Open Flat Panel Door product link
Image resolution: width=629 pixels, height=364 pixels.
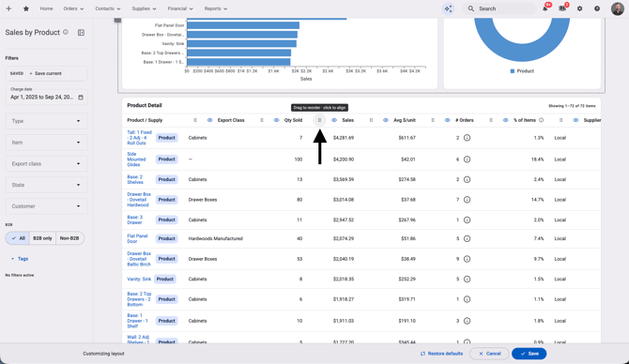click(138, 238)
